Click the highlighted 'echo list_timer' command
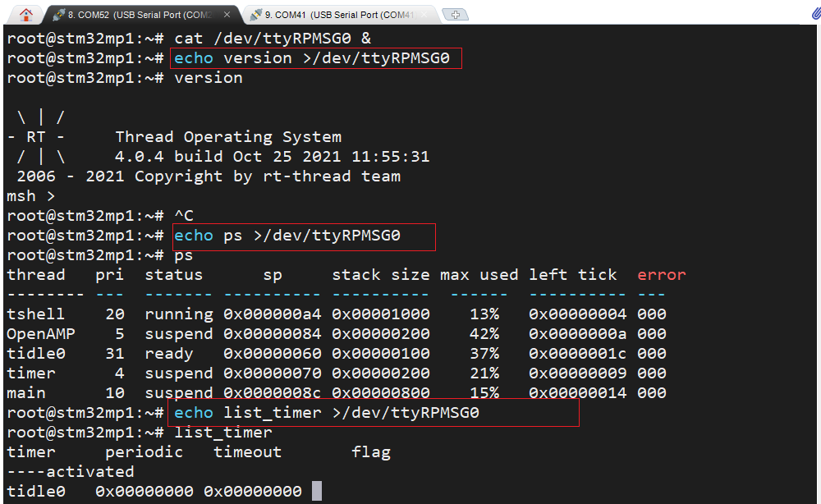Screen dimensions: 821x504 point(373,413)
